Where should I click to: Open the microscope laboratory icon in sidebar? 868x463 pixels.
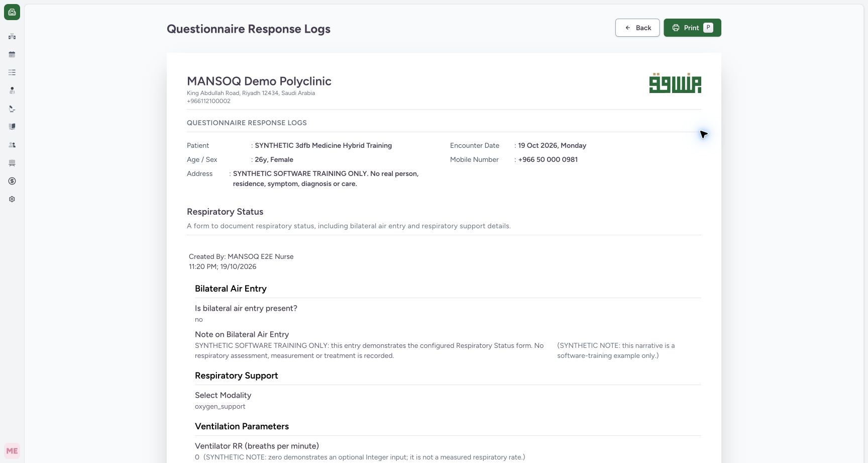[x=12, y=109]
